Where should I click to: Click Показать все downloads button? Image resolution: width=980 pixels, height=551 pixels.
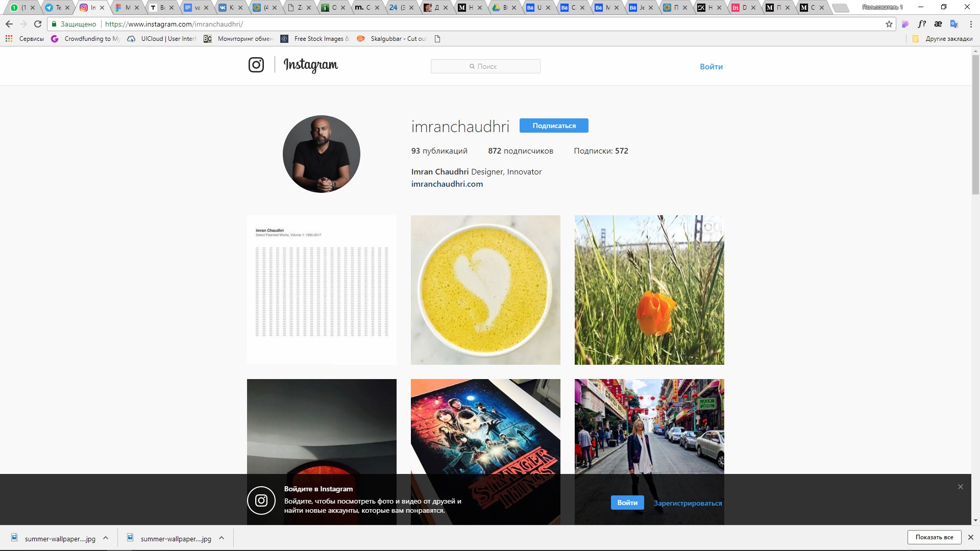(x=934, y=537)
